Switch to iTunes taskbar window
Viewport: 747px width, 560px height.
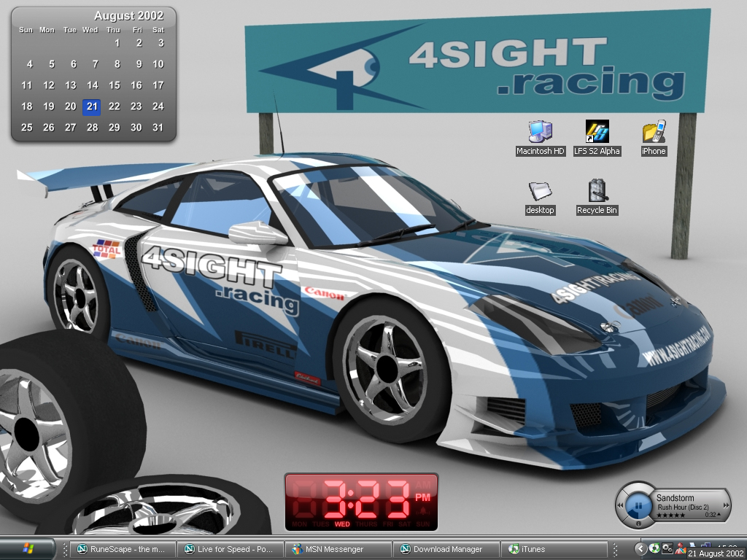(x=554, y=549)
